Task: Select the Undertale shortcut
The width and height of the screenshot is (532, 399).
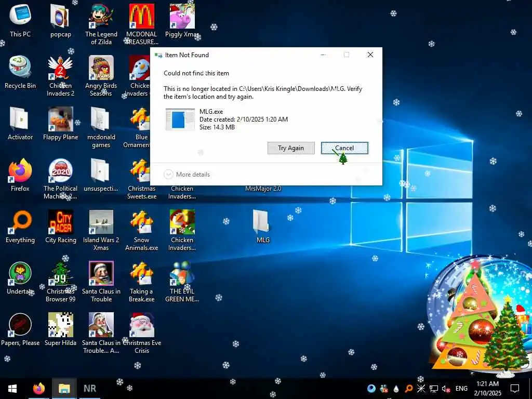Action: (x=20, y=279)
